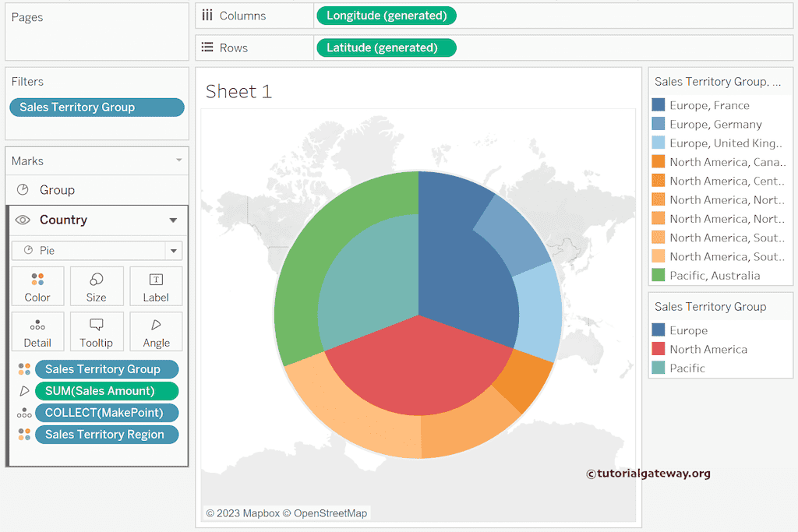Expand the Country layer dropdown arrow
This screenshot has width=798, height=532.
point(173,220)
